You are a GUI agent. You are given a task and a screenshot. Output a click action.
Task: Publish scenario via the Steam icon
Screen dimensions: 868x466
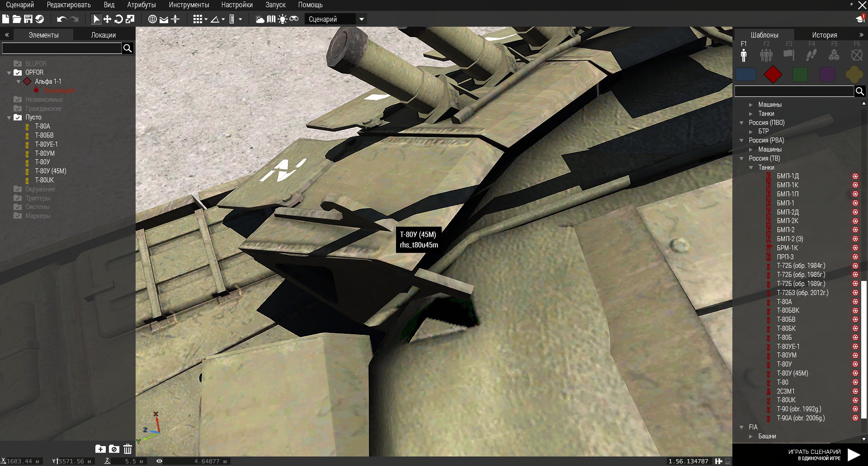40,19
